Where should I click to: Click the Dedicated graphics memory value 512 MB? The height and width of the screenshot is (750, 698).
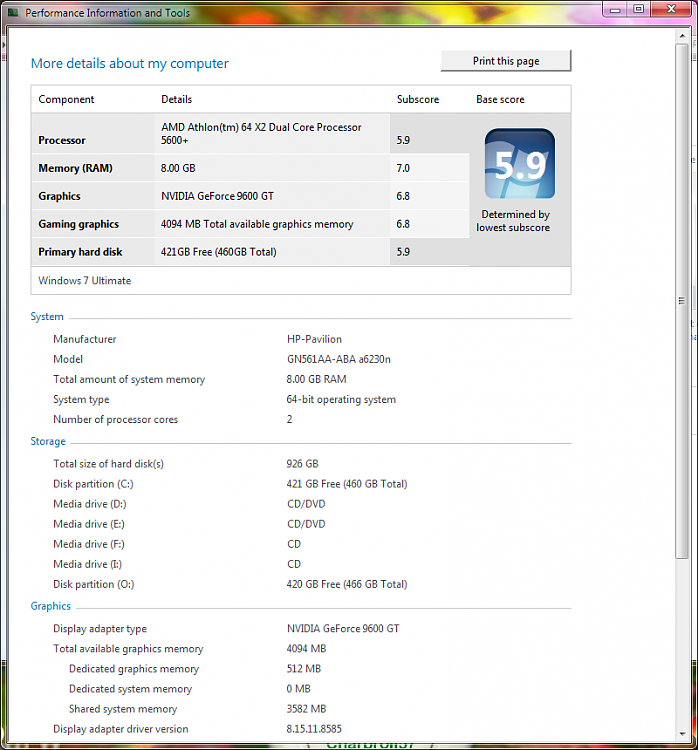[x=304, y=669]
